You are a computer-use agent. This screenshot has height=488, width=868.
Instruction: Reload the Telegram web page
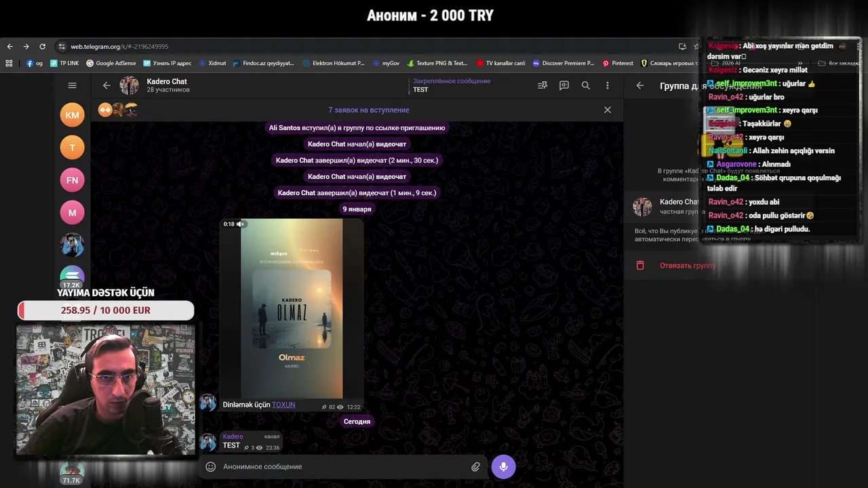(42, 46)
